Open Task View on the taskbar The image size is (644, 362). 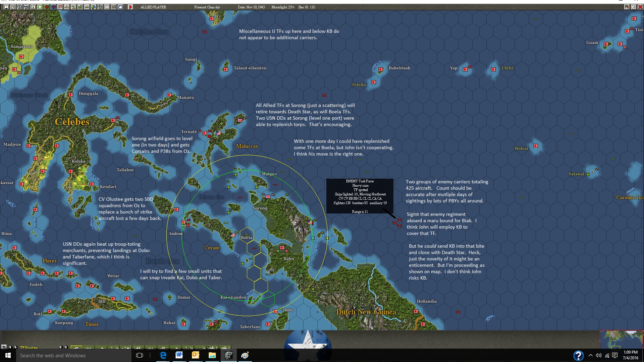pyautogui.click(x=140, y=355)
